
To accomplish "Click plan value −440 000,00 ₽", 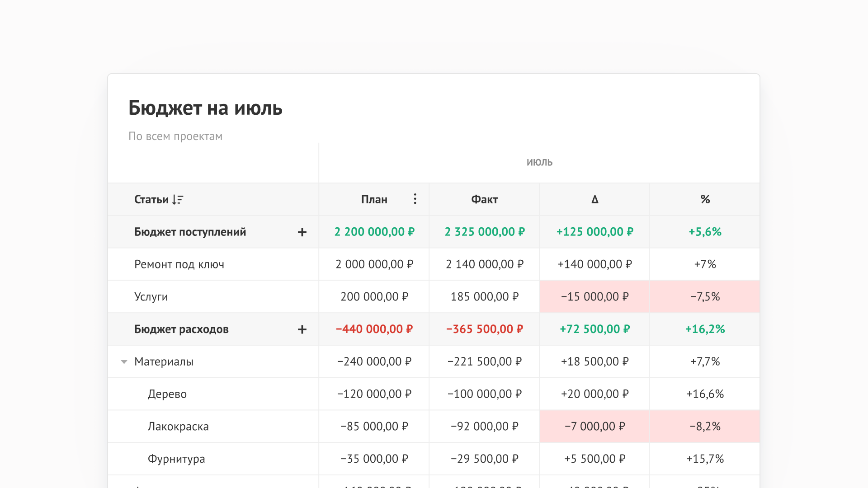I will tap(374, 329).
